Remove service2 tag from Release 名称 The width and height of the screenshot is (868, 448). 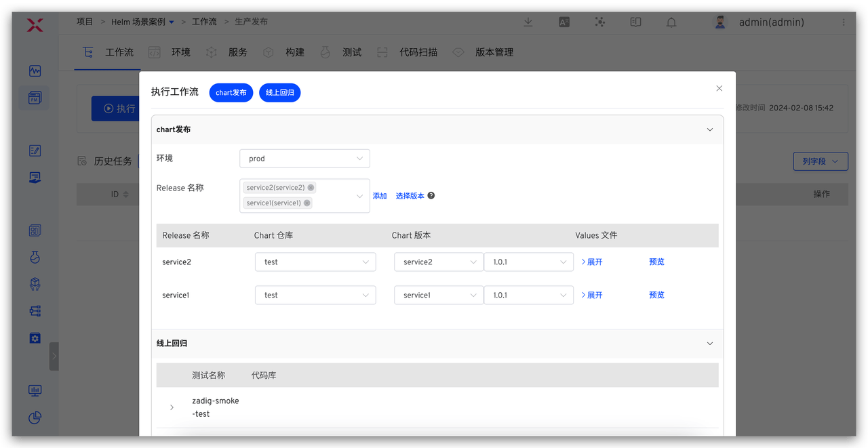311,188
